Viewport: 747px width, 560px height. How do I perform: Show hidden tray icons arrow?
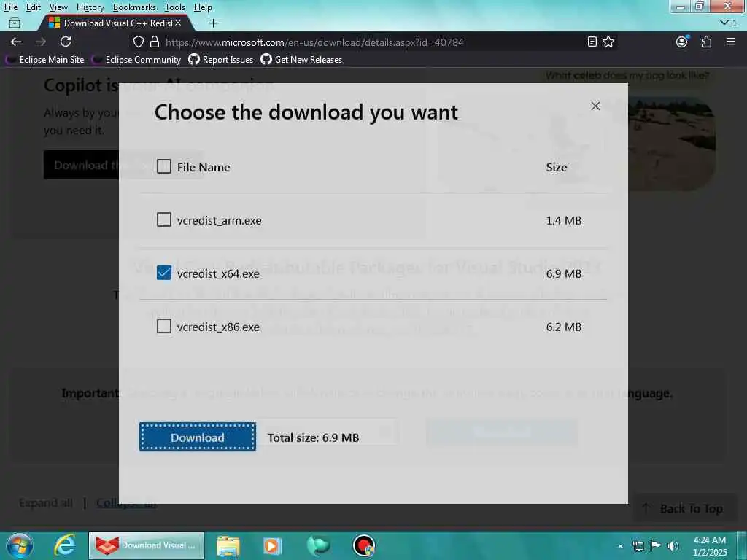pos(620,546)
